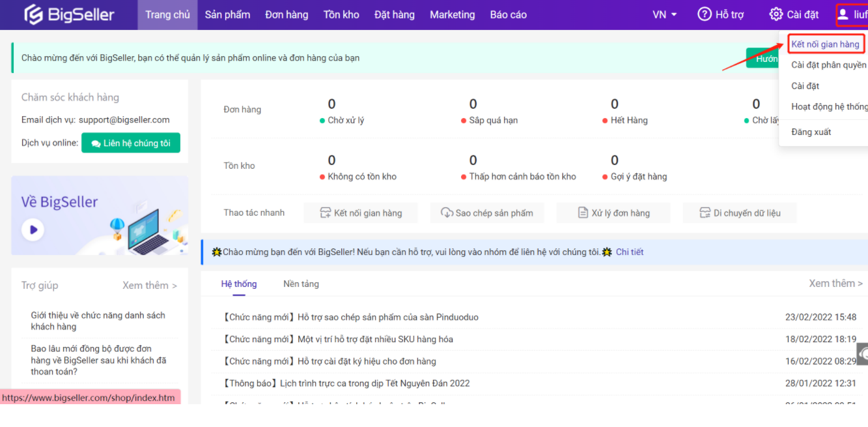Click the Xử lý đơn hàng quick action
The image size is (868, 427).
pos(613,213)
